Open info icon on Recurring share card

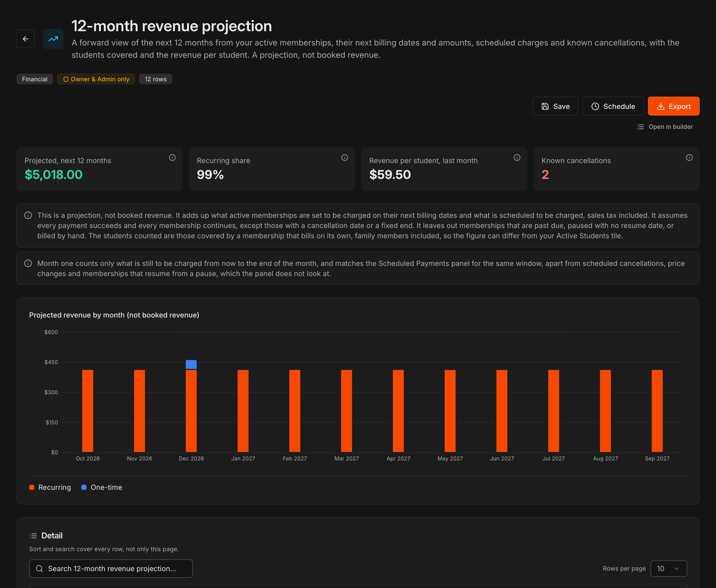344,157
